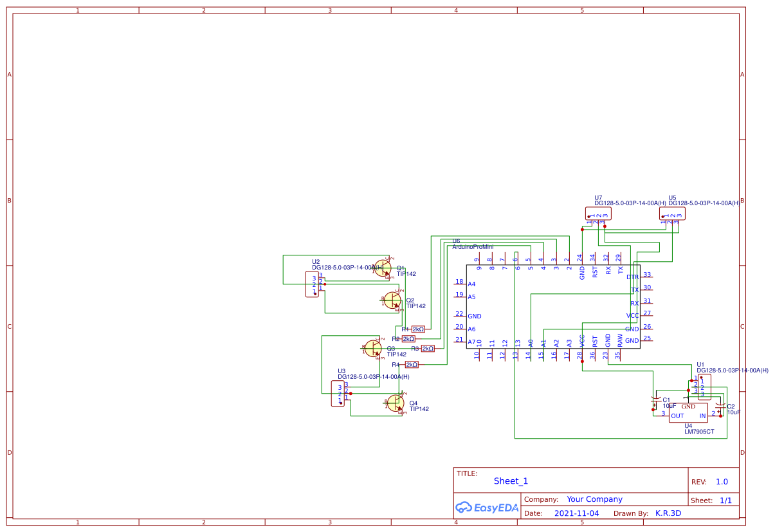
Task: Select connector U2 DG128 header
Action: 313,284
